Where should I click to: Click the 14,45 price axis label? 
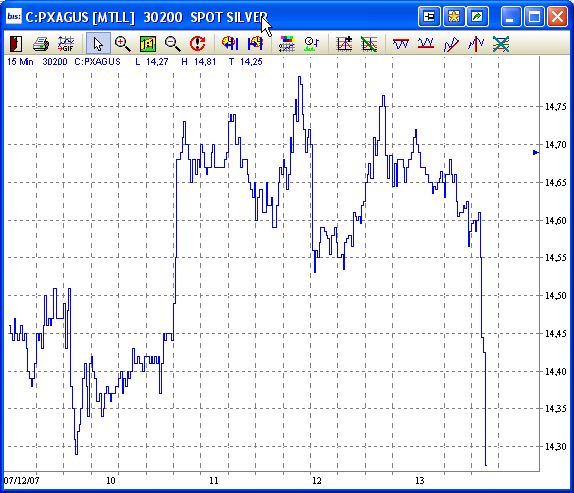pos(556,333)
